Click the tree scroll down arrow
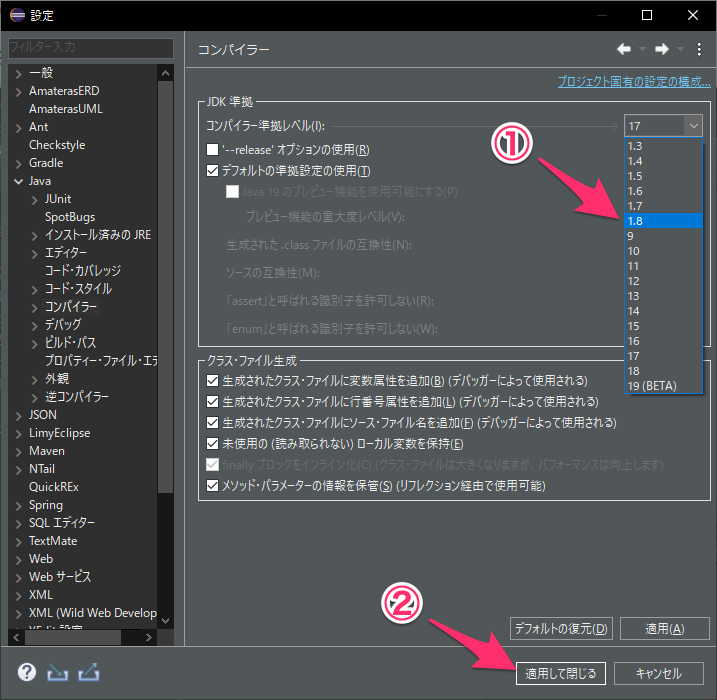 166,621
